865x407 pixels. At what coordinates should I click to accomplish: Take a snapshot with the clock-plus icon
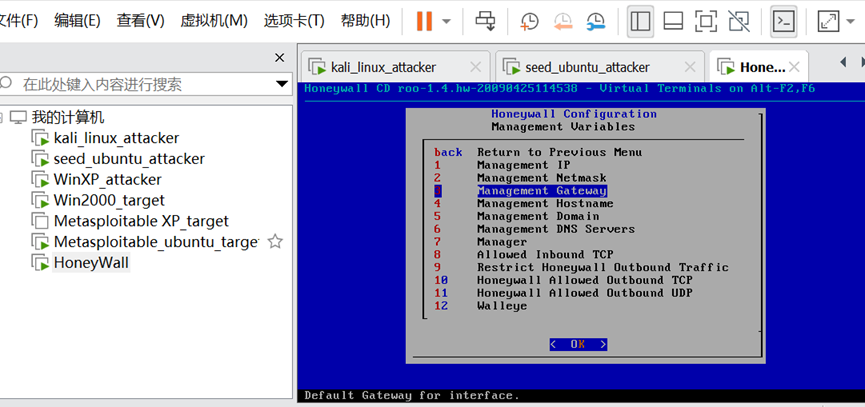(x=530, y=21)
